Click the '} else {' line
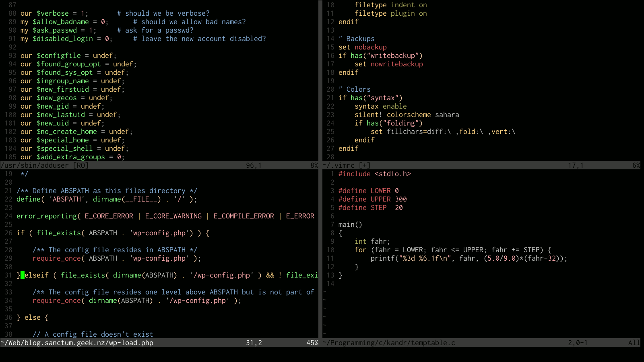644x362 pixels. click(x=32, y=317)
